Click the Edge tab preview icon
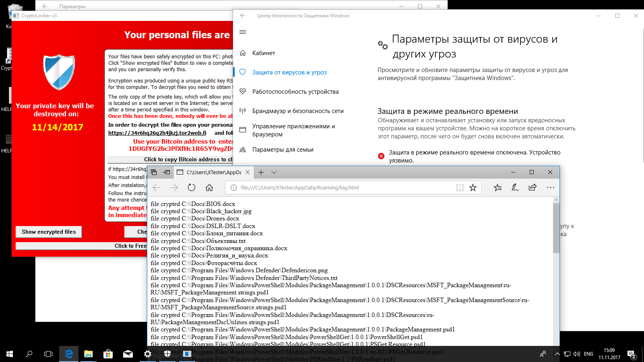This screenshot has width=644, height=362. point(154,172)
